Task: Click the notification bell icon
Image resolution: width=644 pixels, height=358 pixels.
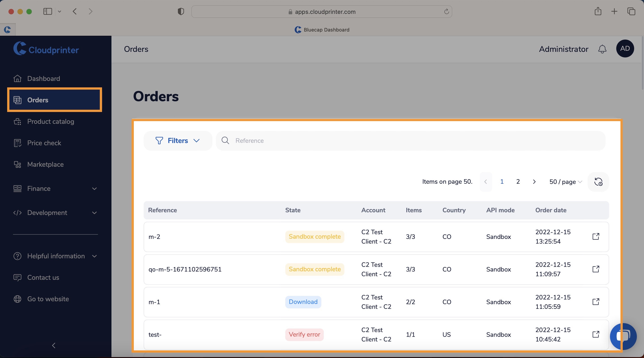Action: pyautogui.click(x=602, y=49)
